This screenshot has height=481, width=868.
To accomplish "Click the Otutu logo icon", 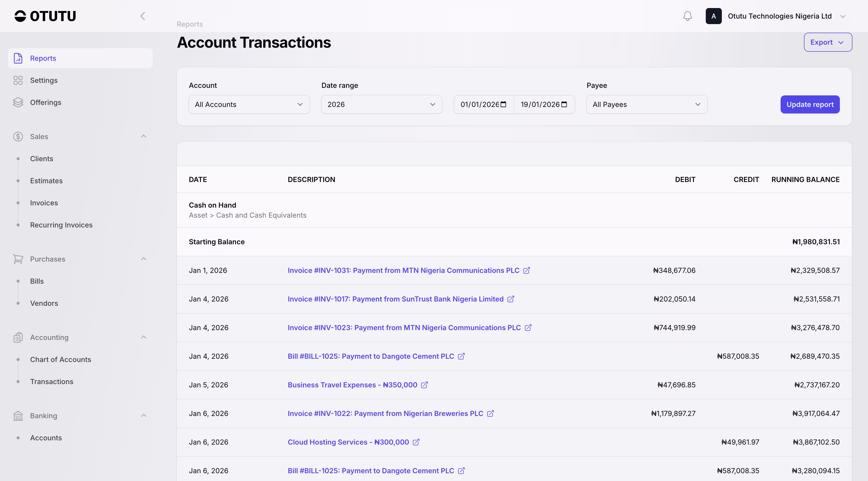I will (x=20, y=16).
